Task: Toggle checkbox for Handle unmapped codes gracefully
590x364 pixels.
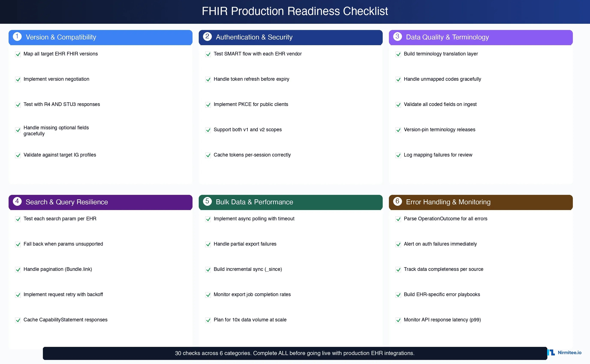Action: [398, 79]
